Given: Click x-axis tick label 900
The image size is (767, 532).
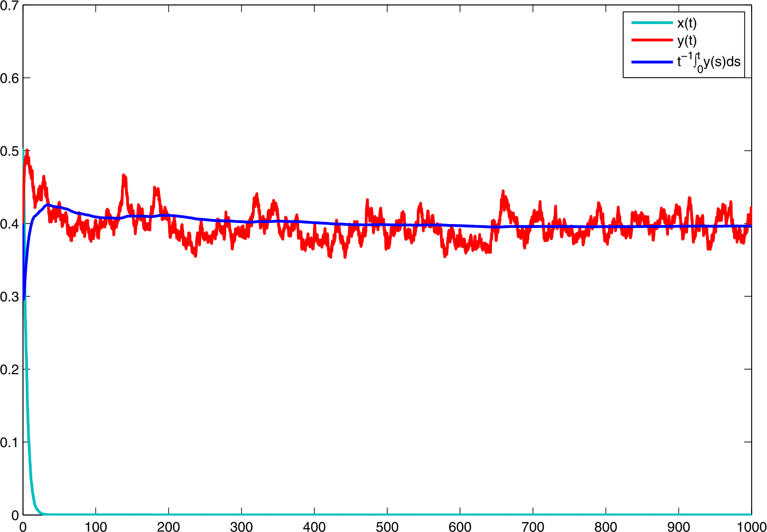Looking at the screenshot, I should [x=678, y=527].
